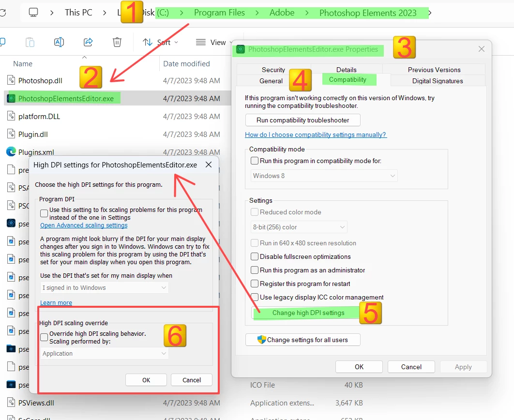Click Apply in the Properties dialog
The image size is (514, 420).
pyautogui.click(x=463, y=367)
